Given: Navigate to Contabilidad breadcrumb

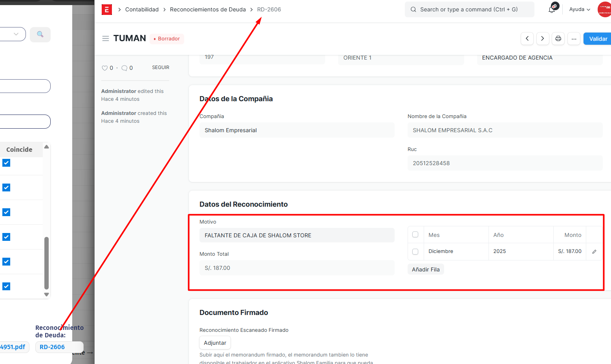Looking at the screenshot, I should point(142,9).
